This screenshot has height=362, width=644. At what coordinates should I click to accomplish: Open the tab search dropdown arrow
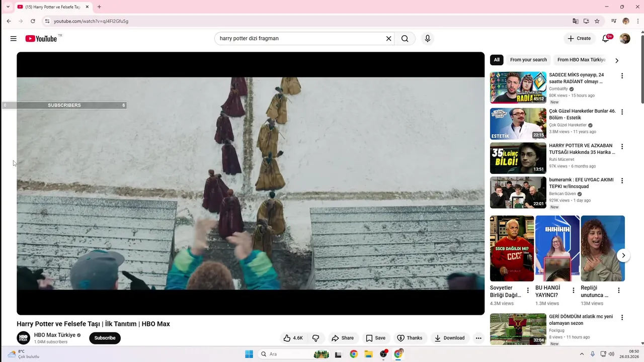[8, 7]
